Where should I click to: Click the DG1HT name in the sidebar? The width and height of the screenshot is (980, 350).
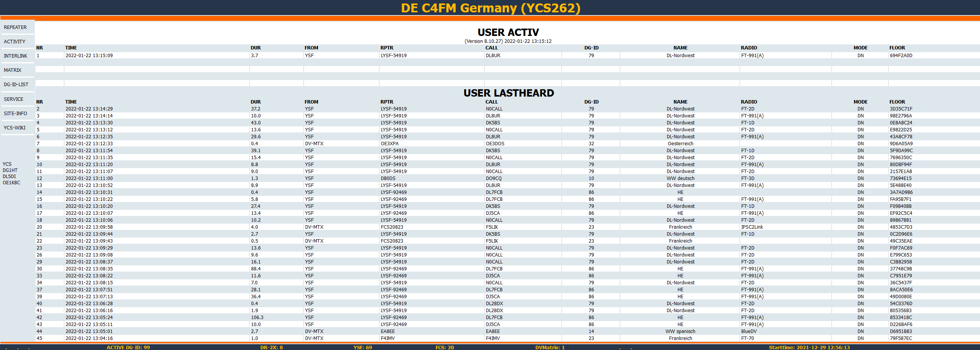click(x=10, y=170)
